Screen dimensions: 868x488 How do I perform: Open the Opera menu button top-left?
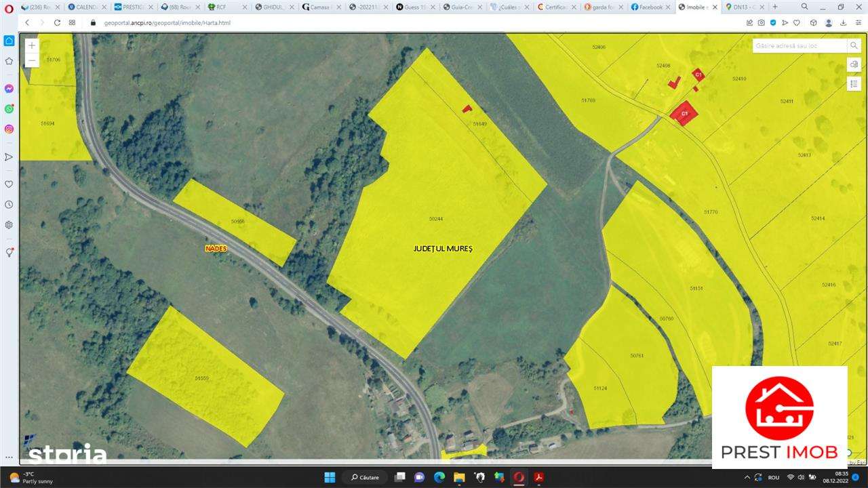click(8, 7)
